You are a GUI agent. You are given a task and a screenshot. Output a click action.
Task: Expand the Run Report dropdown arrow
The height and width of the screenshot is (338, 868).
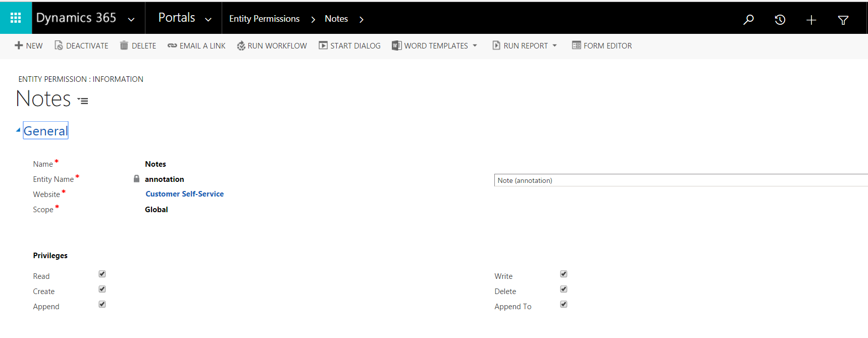554,45
